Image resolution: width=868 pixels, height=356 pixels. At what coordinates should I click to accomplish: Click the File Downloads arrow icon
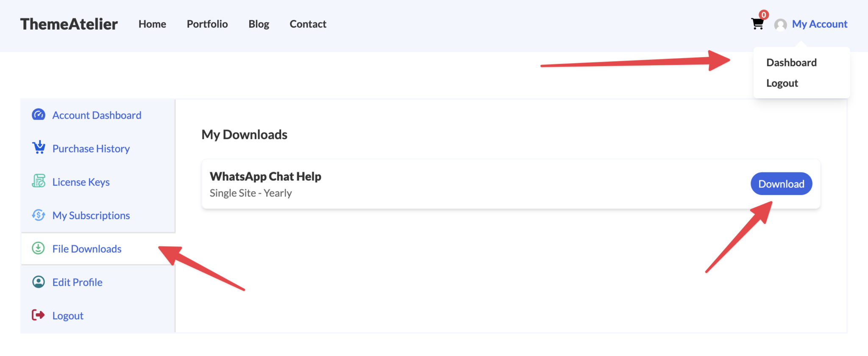tap(39, 248)
